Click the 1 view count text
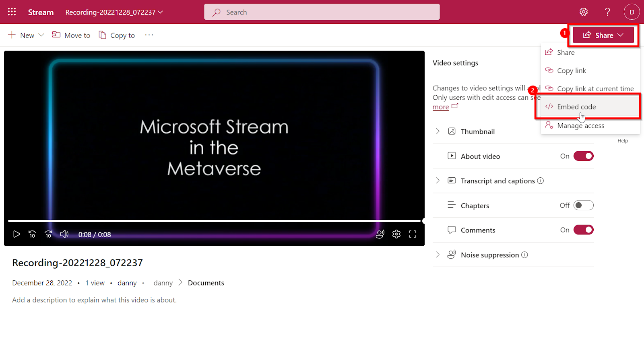This screenshot has width=644, height=341. (x=95, y=283)
